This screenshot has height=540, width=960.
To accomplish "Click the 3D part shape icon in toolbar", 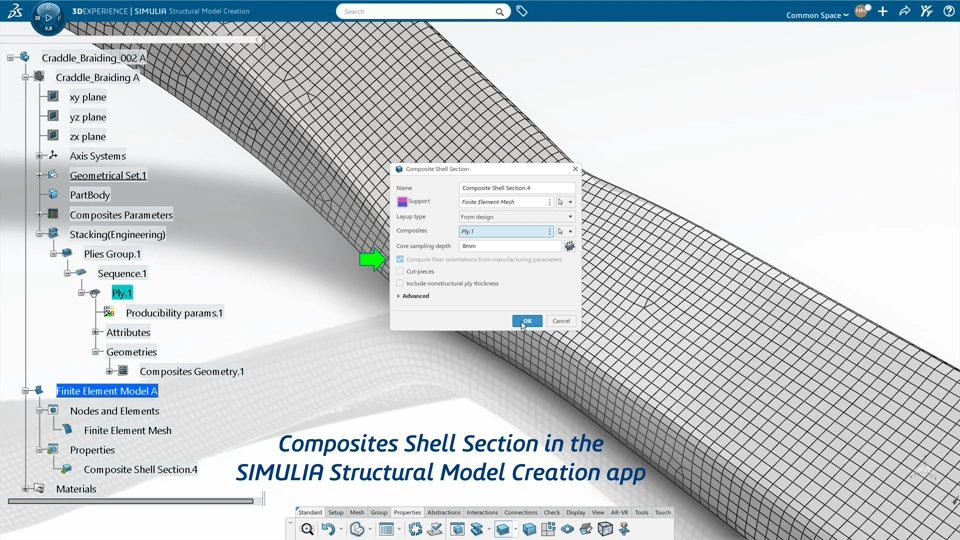I will click(x=357, y=529).
